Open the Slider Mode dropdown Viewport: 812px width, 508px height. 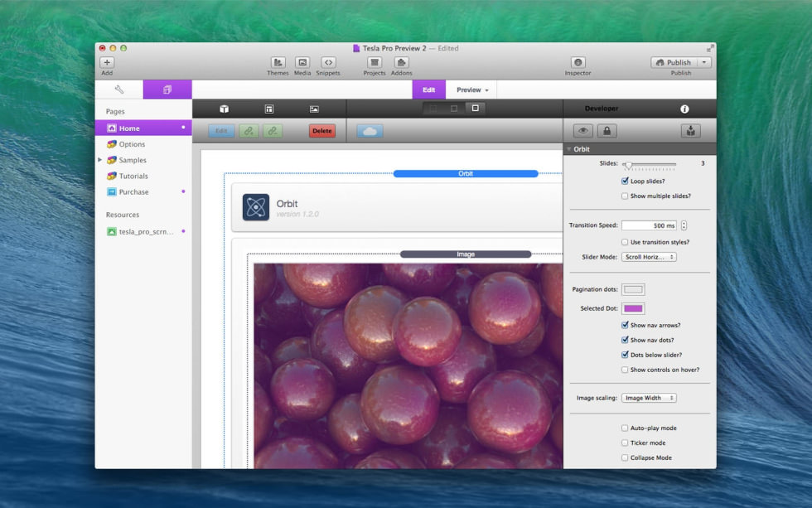coord(649,257)
